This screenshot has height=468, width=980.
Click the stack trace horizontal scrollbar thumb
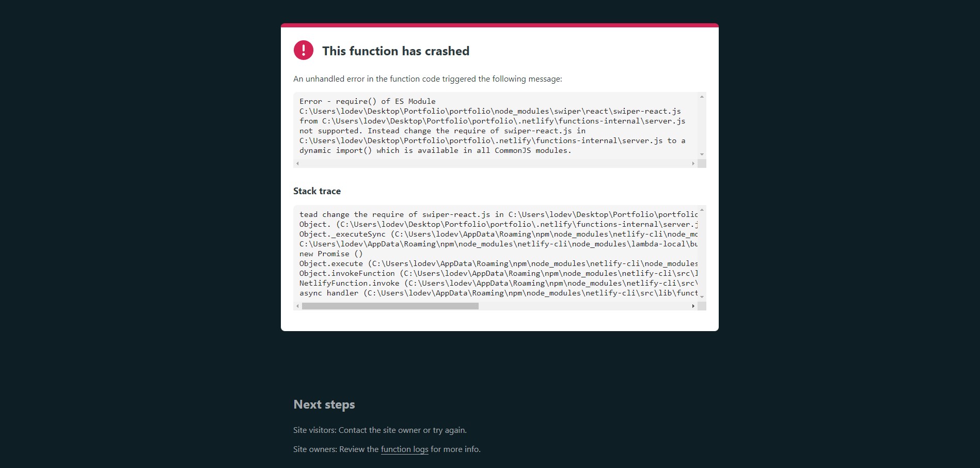pyautogui.click(x=390, y=306)
